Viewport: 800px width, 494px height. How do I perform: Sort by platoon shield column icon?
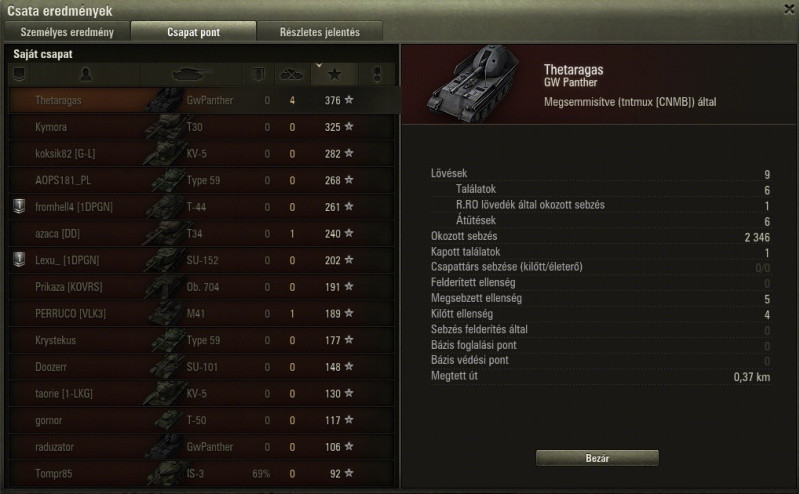(19, 75)
